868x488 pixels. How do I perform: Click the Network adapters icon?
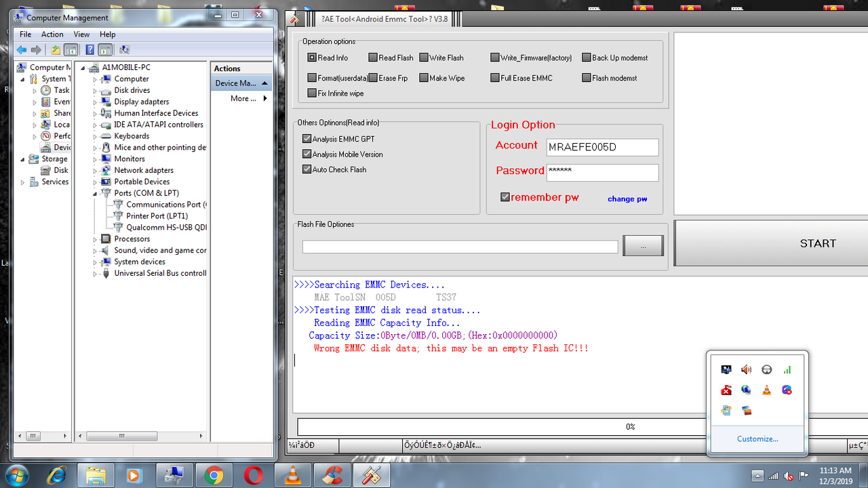(x=106, y=170)
